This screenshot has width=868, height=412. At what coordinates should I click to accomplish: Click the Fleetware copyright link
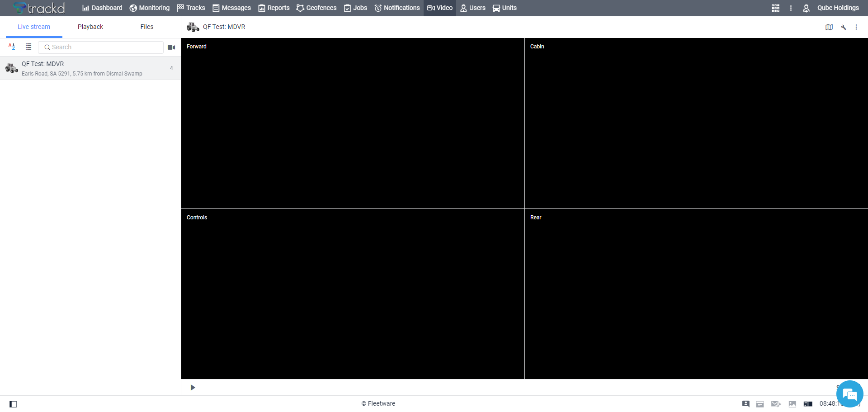(378, 403)
